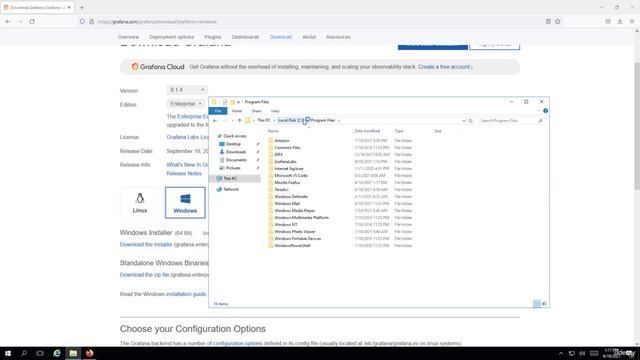Select the Windows Multimedia Platform folder

point(301,218)
